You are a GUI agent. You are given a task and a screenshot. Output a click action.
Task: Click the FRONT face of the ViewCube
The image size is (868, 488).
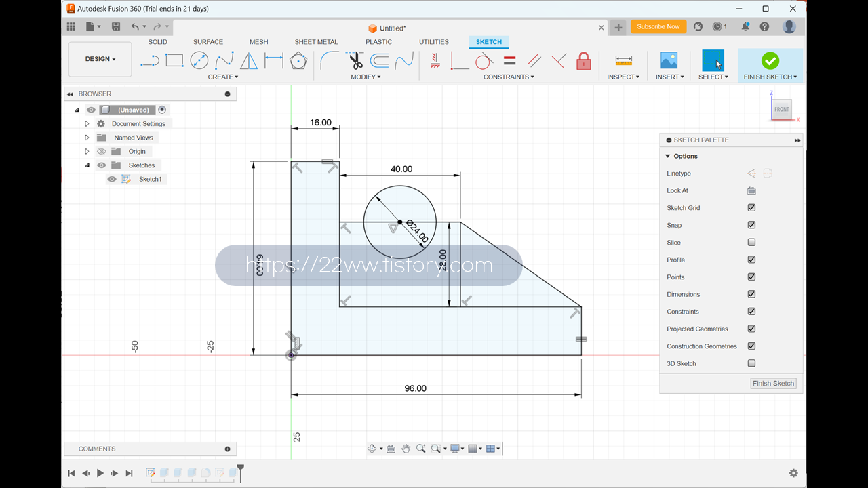[782, 110]
